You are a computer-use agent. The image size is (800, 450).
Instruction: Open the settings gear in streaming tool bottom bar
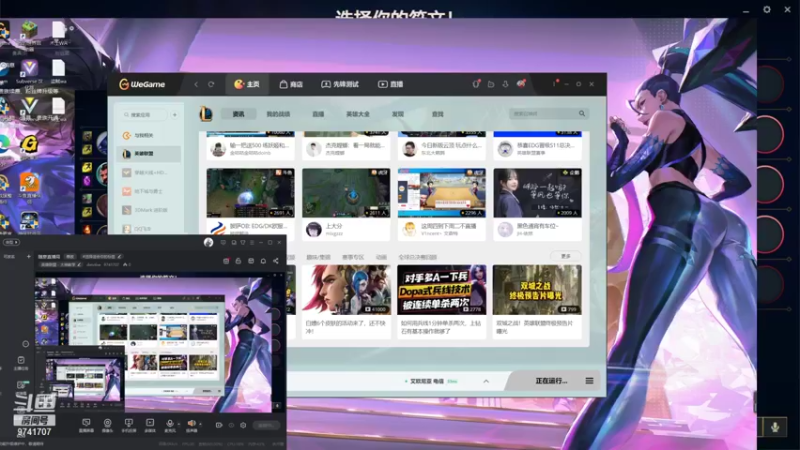click(243, 425)
